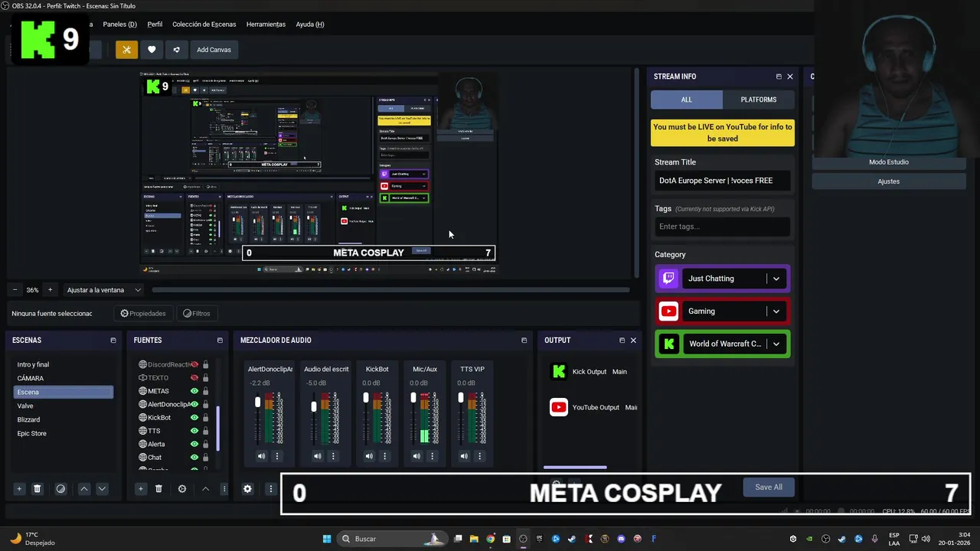Open Perfil menu
The image size is (980, 551).
pos(155,24)
